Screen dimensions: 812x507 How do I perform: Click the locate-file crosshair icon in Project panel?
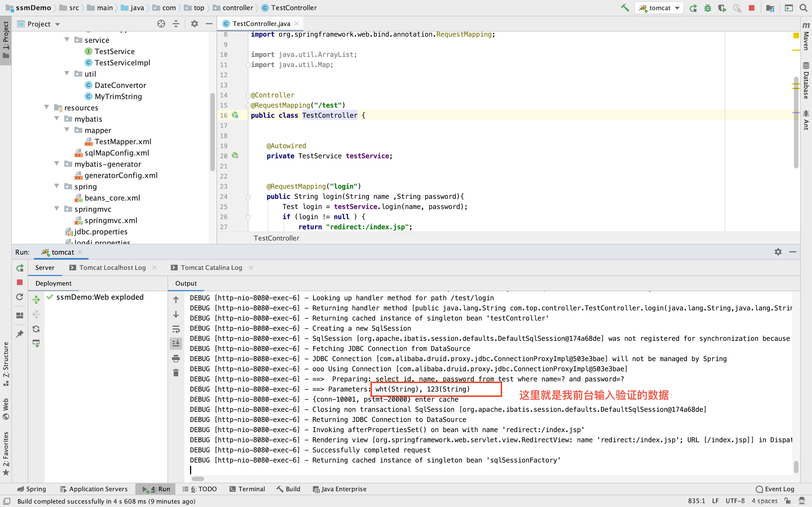click(161, 24)
